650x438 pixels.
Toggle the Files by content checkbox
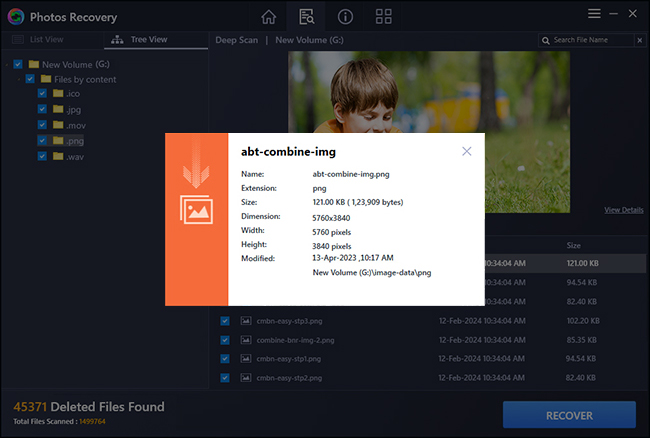coord(30,79)
